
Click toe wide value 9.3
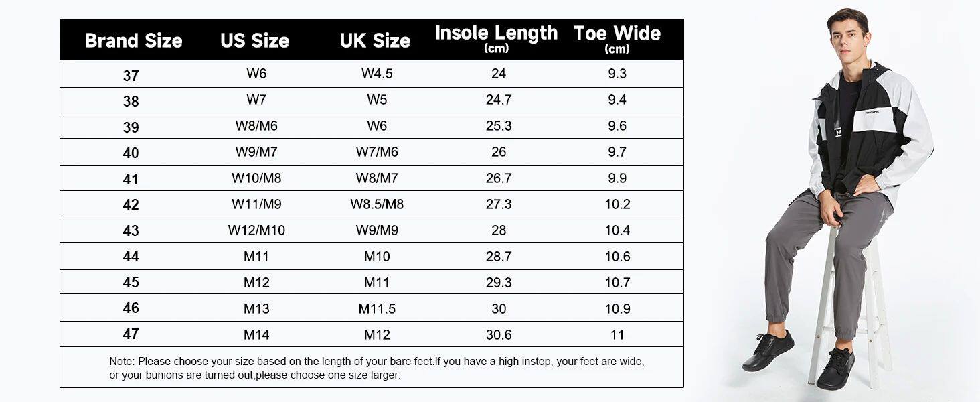[617, 74]
